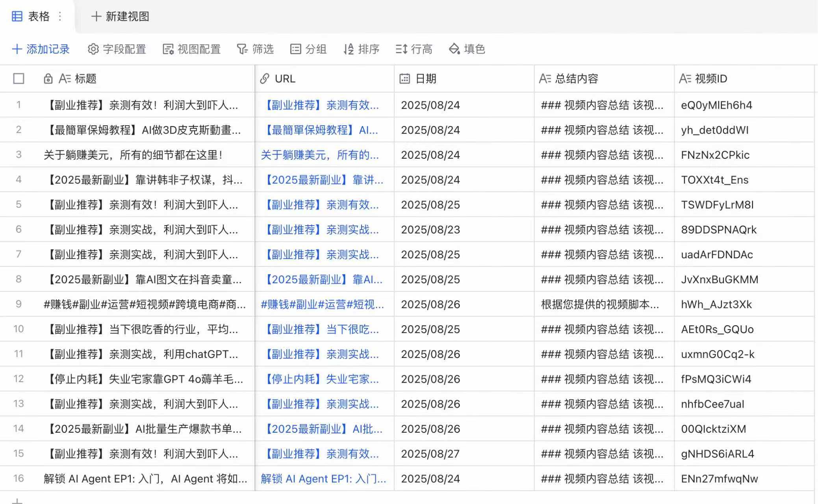Open 视图配置 view settings

191,49
